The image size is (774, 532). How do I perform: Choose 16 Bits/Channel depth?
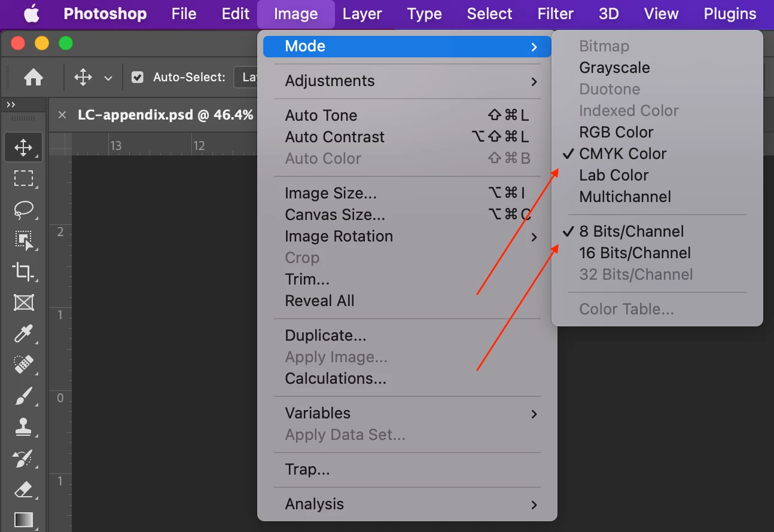click(x=635, y=253)
